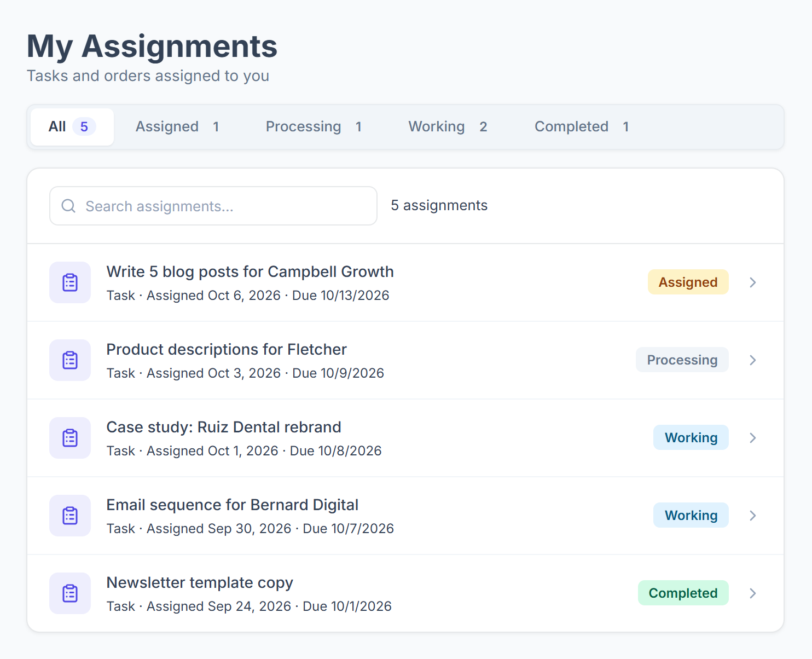This screenshot has width=812, height=659.
Task: Switch to the All tab
Action: [72, 127]
